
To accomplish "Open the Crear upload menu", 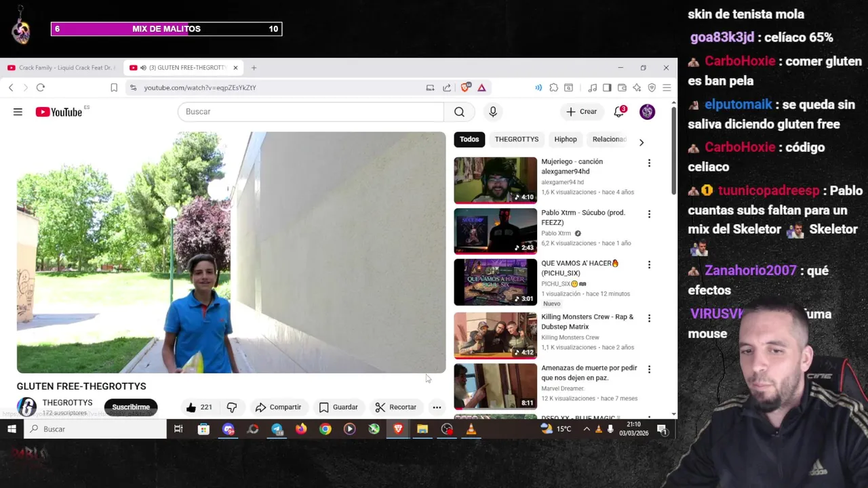I will [583, 112].
